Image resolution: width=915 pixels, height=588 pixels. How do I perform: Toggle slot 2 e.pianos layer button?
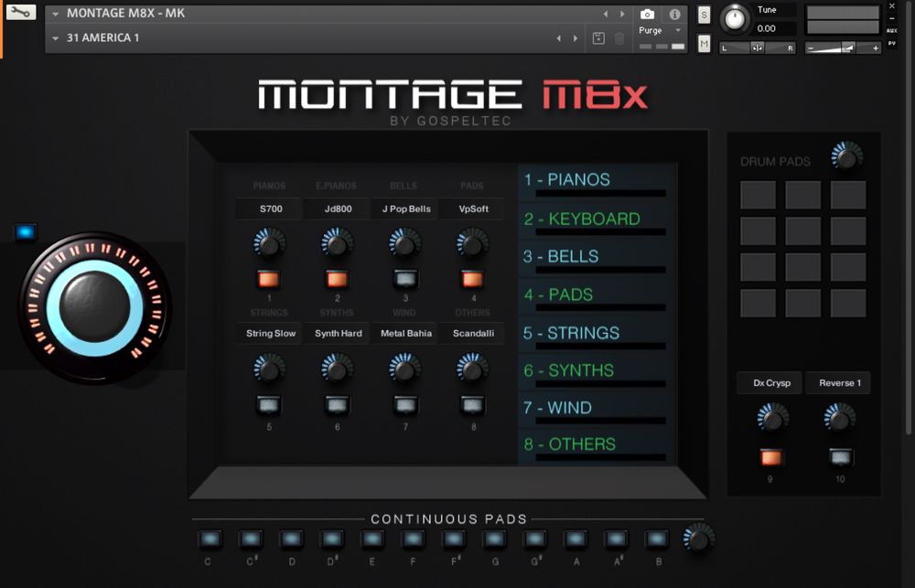click(x=338, y=280)
